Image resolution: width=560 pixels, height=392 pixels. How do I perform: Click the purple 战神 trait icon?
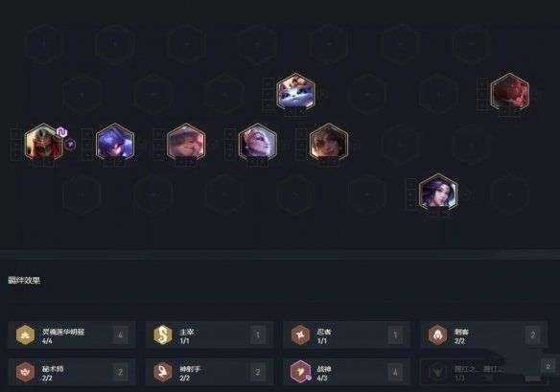point(300,372)
